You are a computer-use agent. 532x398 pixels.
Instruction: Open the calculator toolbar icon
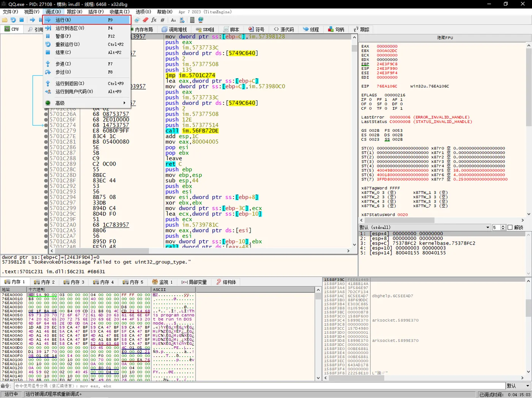192,20
